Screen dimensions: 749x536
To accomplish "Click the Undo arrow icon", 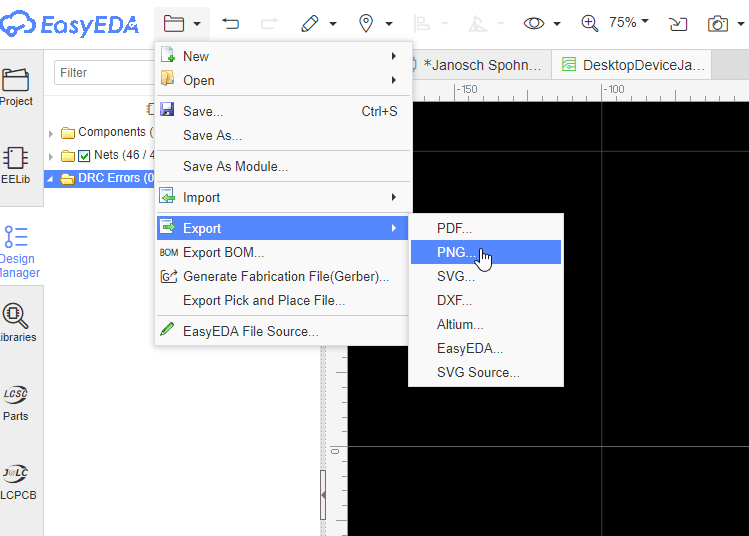I will (230, 23).
